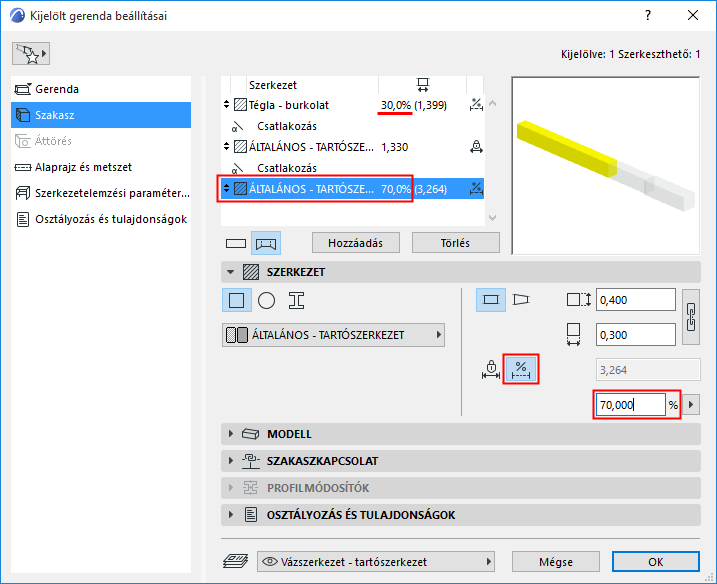Viewport: 717px width, 584px height.
Task: Click the Gerenda sidebar beam icon
Action: (23, 89)
